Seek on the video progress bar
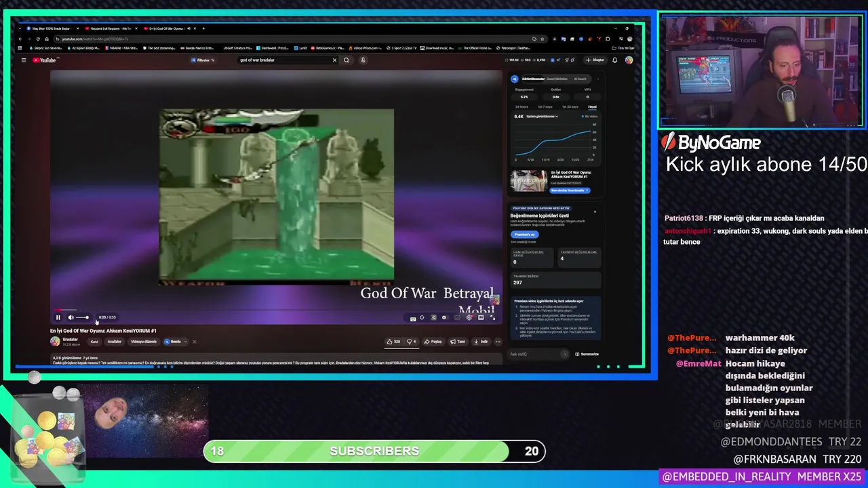The image size is (868, 488). click(276, 310)
